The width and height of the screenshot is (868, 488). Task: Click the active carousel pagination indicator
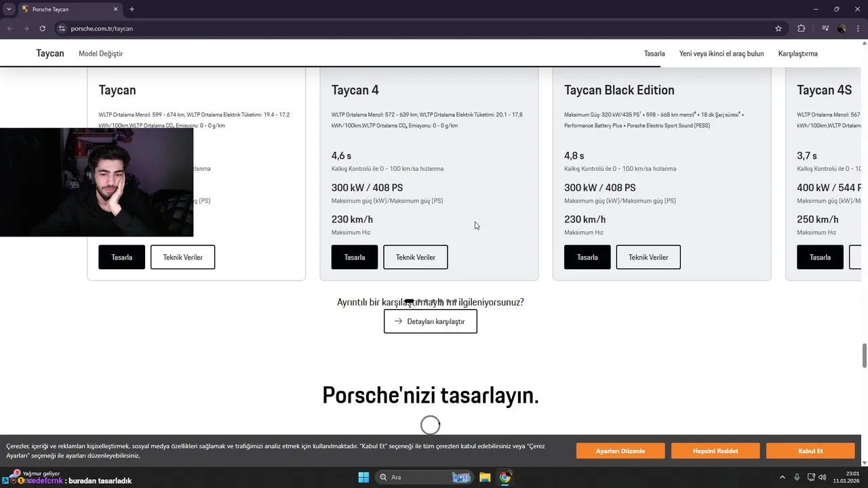tap(409, 301)
